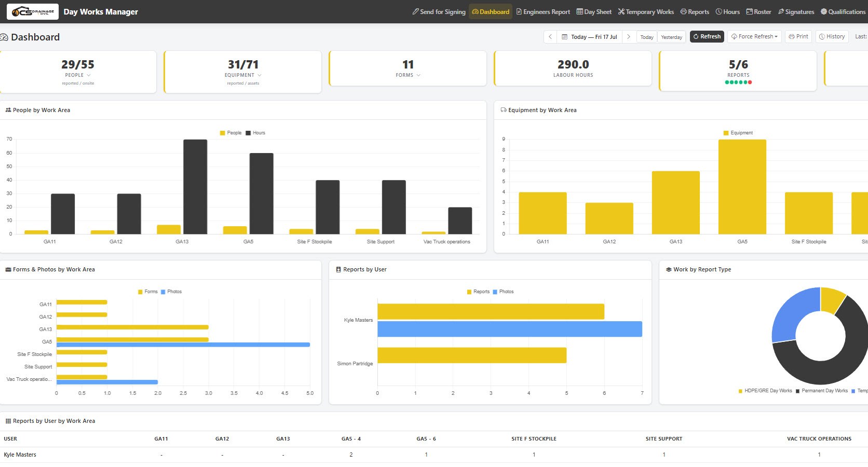
Task: Click the 290.0 Labour Hours card
Action: (x=573, y=68)
